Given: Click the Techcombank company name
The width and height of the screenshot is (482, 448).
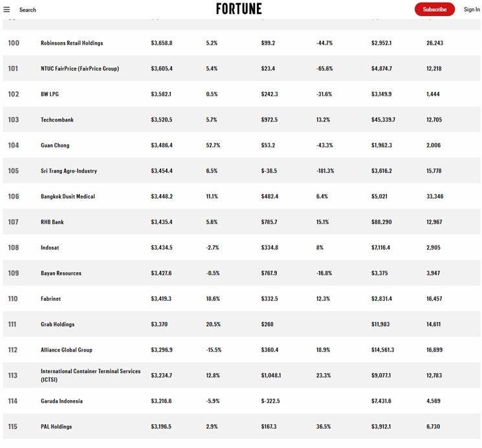Looking at the screenshot, I should pyautogui.click(x=57, y=120).
